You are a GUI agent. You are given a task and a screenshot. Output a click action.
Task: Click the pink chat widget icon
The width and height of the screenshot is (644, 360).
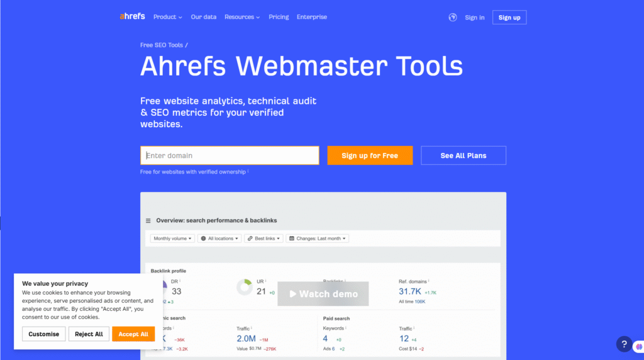[639, 346]
